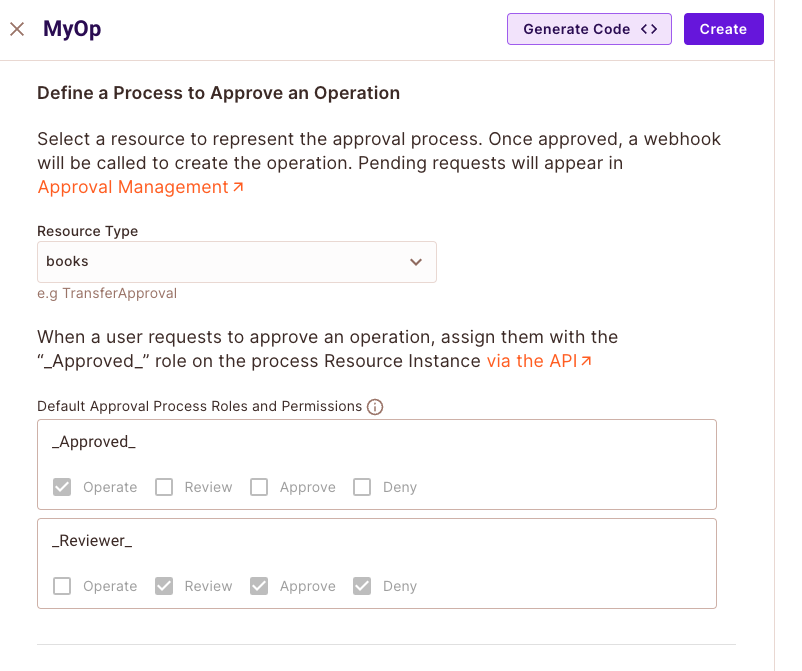Check Approve box in _Approved_ role

[x=259, y=487]
